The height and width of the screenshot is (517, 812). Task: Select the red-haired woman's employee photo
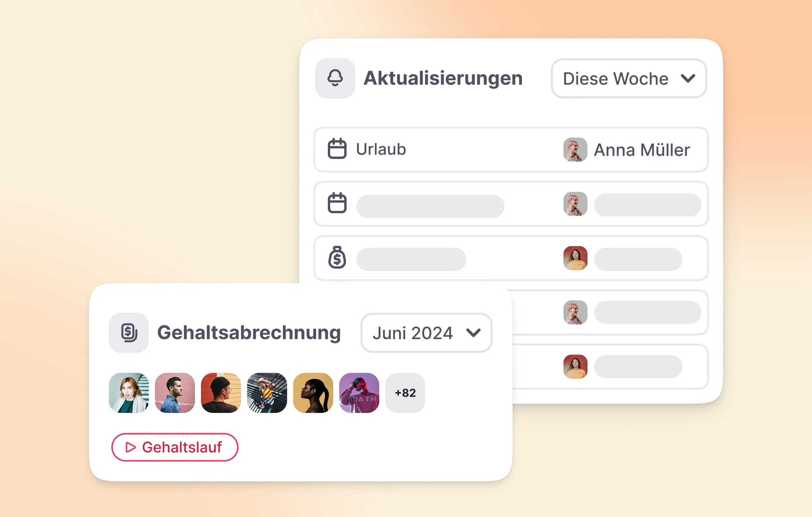tap(129, 393)
